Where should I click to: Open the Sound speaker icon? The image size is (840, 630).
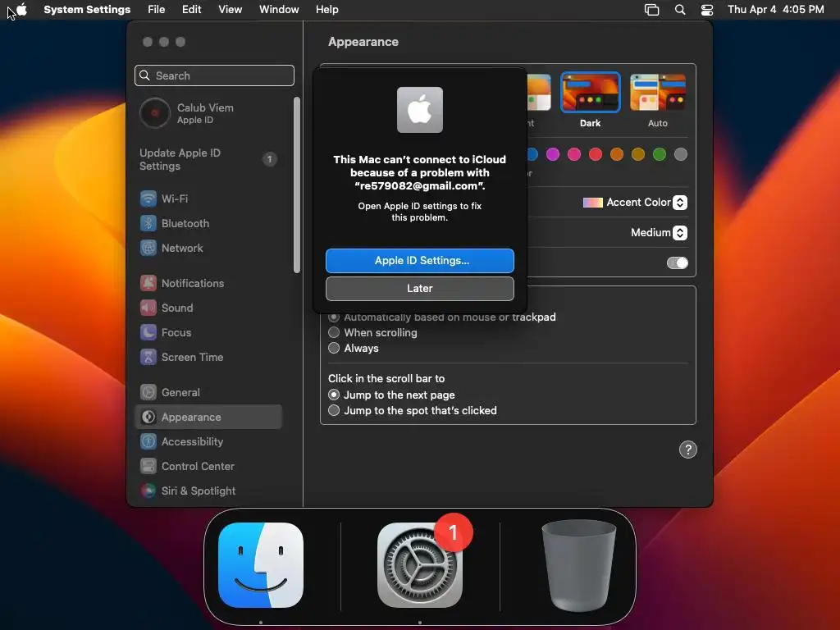(x=148, y=308)
